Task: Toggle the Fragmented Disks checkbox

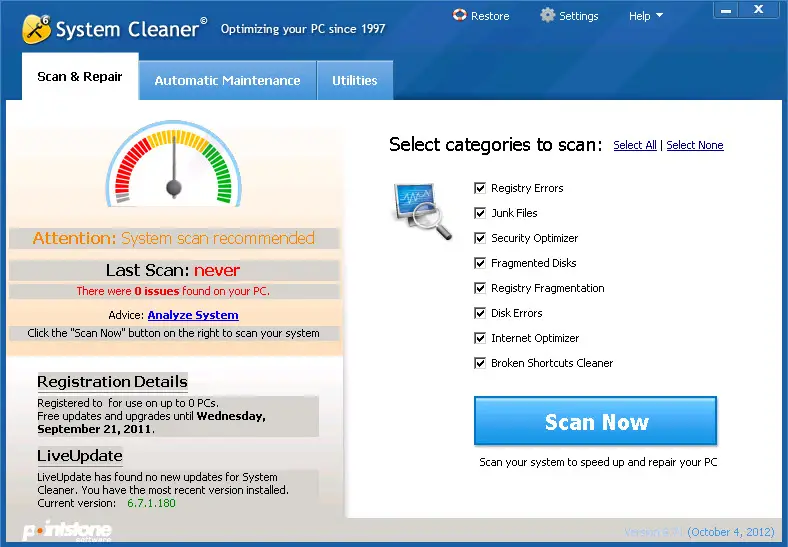Action: coord(480,263)
